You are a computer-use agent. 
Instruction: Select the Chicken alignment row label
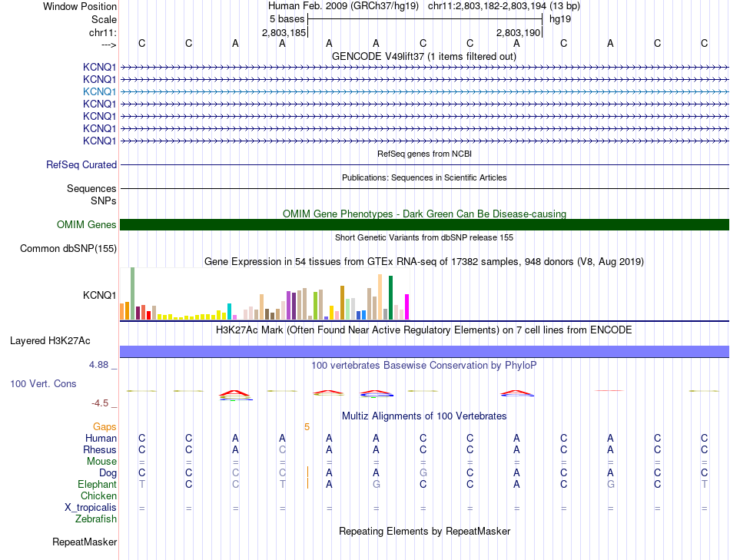pyautogui.click(x=98, y=495)
